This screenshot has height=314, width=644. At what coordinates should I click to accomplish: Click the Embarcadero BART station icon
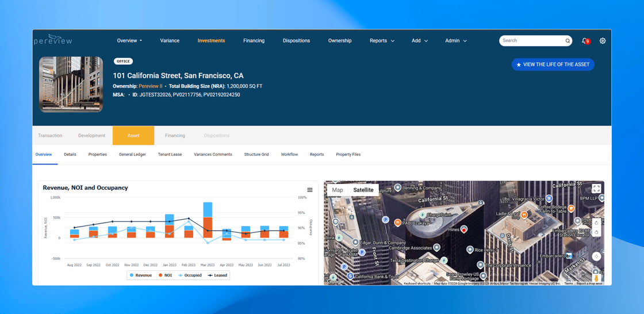pos(569,256)
